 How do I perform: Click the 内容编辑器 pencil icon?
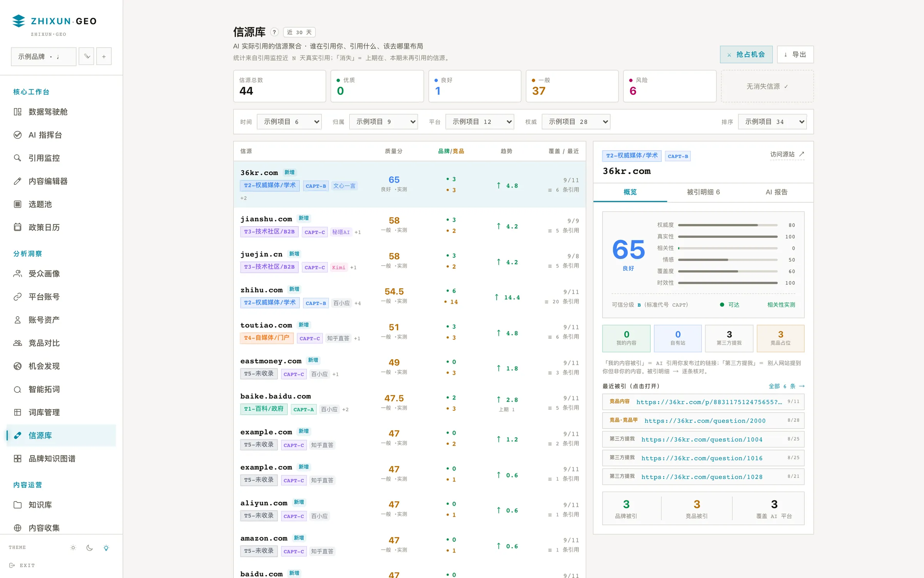[x=18, y=181]
